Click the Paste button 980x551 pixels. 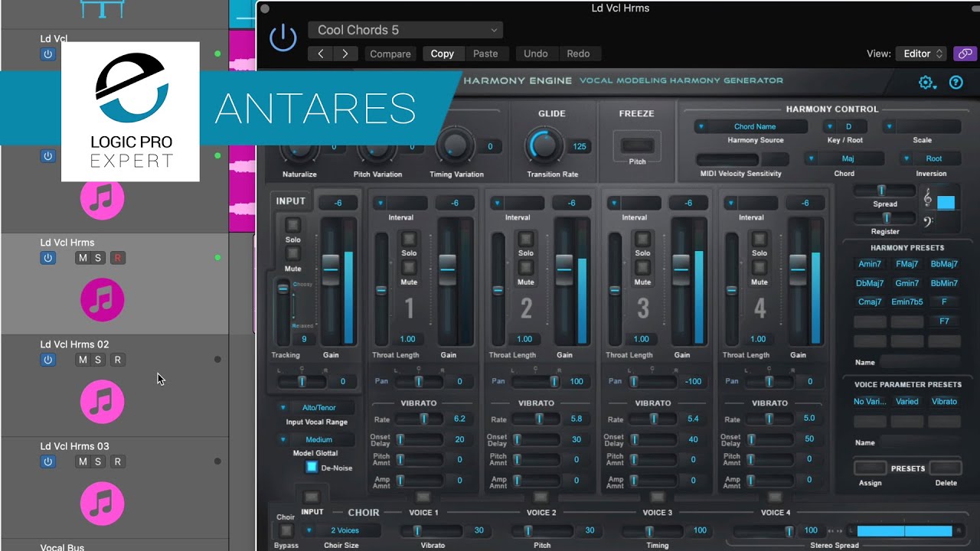pyautogui.click(x=485, y=54)
